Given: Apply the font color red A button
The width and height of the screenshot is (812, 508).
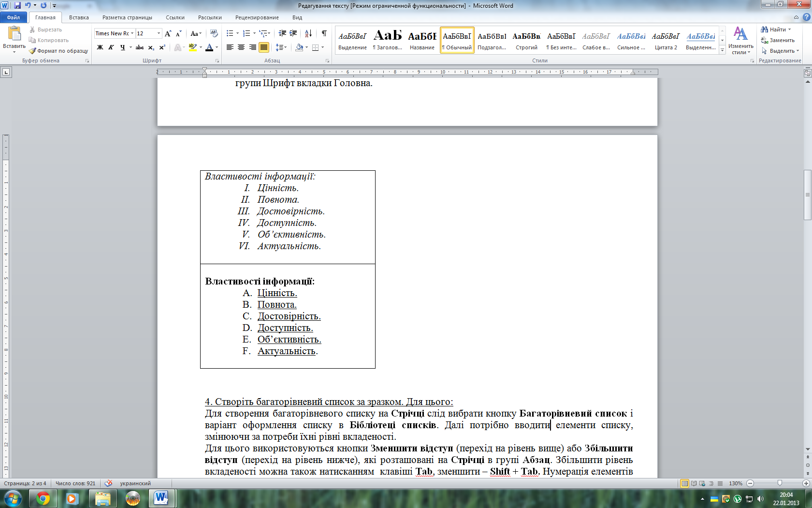Looking at the screenshot, I should 209,47.
